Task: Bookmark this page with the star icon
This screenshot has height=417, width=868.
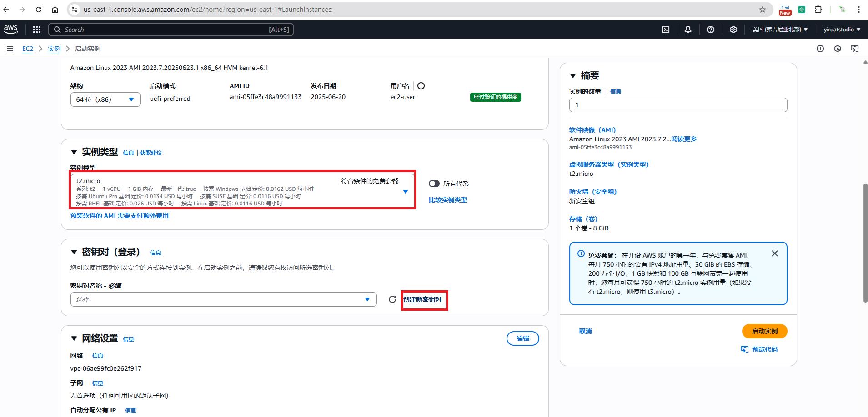Action: tap(763, 9)
